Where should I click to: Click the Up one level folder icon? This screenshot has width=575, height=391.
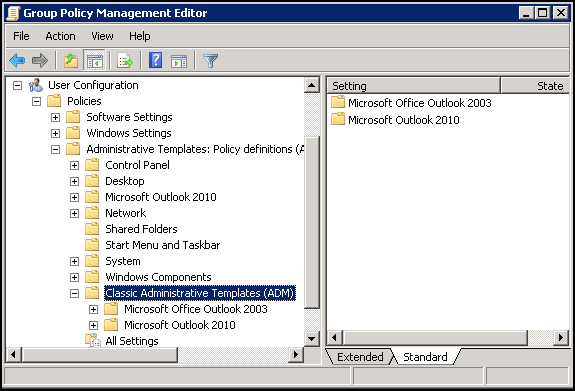tap(71, 60)
